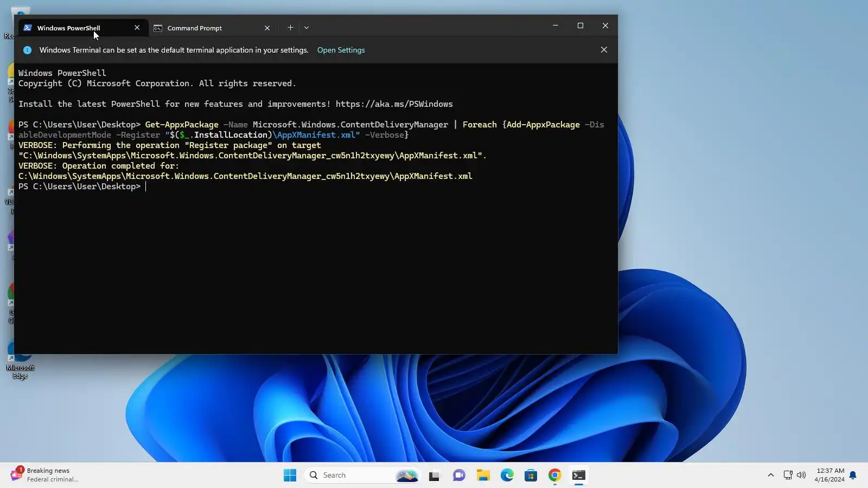Screen dimensions: 868x488
Task: Click the 'VERBOSE: Operation completed for:' line
Action: click(x=99, y=166)
